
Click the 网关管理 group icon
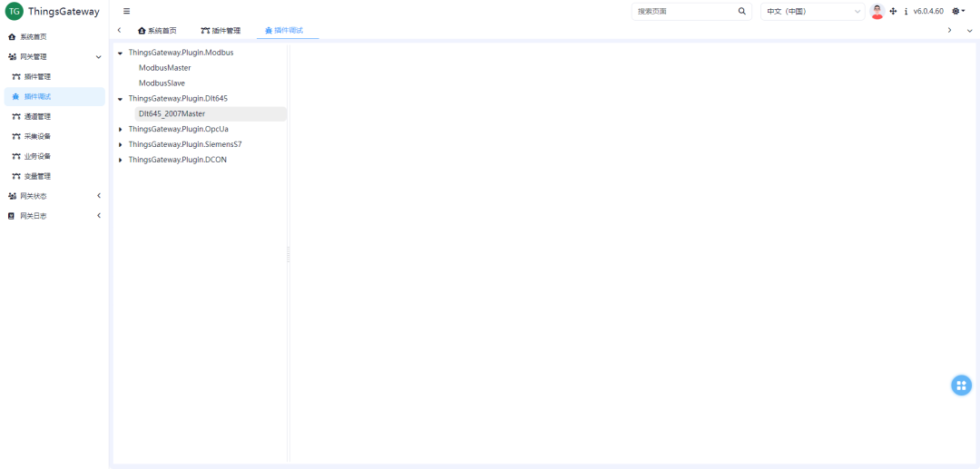coord(12,57)
